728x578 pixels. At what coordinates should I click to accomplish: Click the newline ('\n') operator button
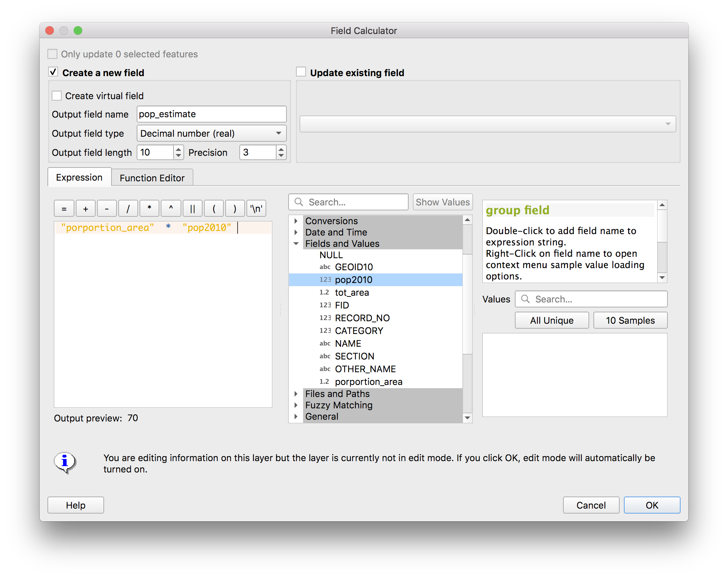click(256, 209)
